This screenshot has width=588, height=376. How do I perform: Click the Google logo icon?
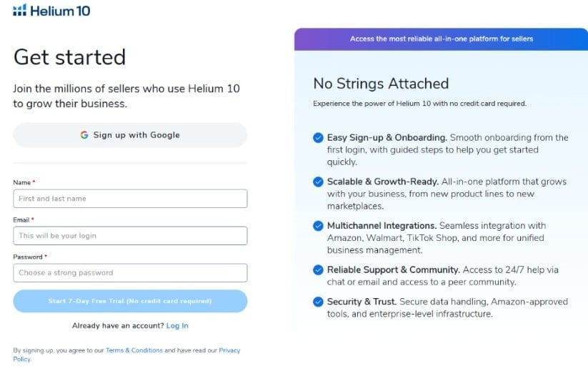coord(84,135)
